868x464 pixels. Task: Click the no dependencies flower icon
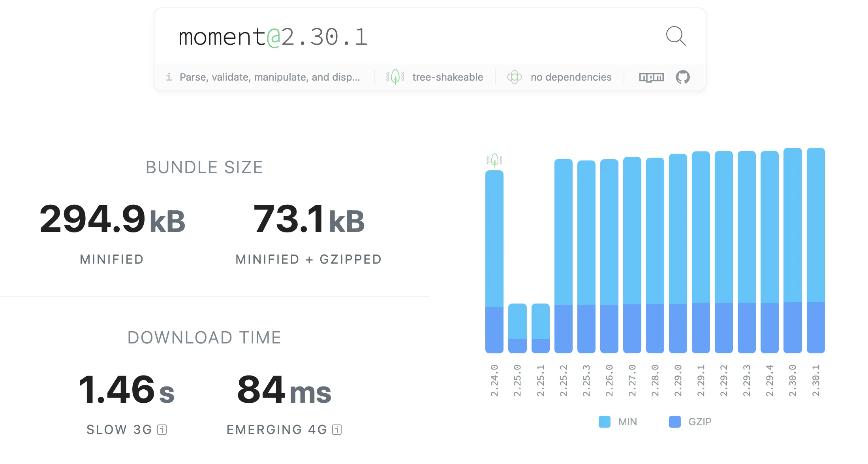pyautogui.click(x=514, y=77)
